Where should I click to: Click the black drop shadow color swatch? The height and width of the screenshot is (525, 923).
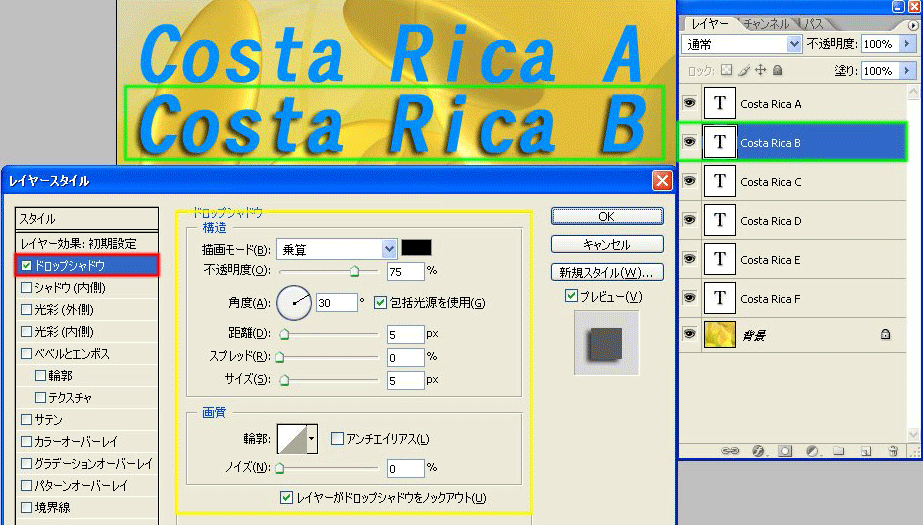(416, 249)
